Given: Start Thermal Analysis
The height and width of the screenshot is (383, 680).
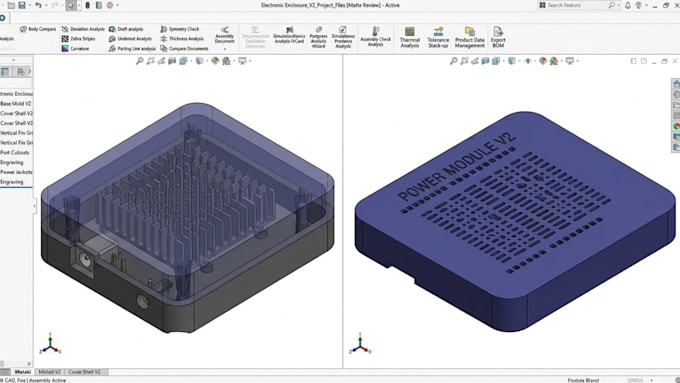Looking at the screenshot, I should (x=410, y=37).
